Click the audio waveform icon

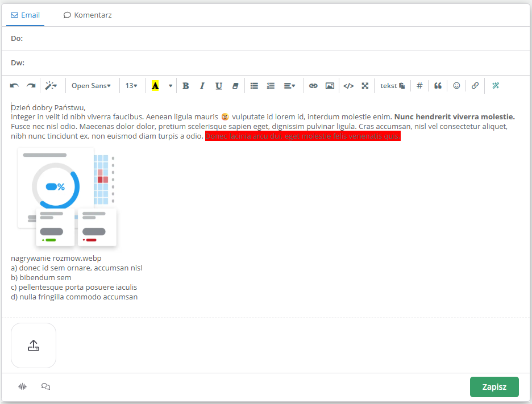22,386
